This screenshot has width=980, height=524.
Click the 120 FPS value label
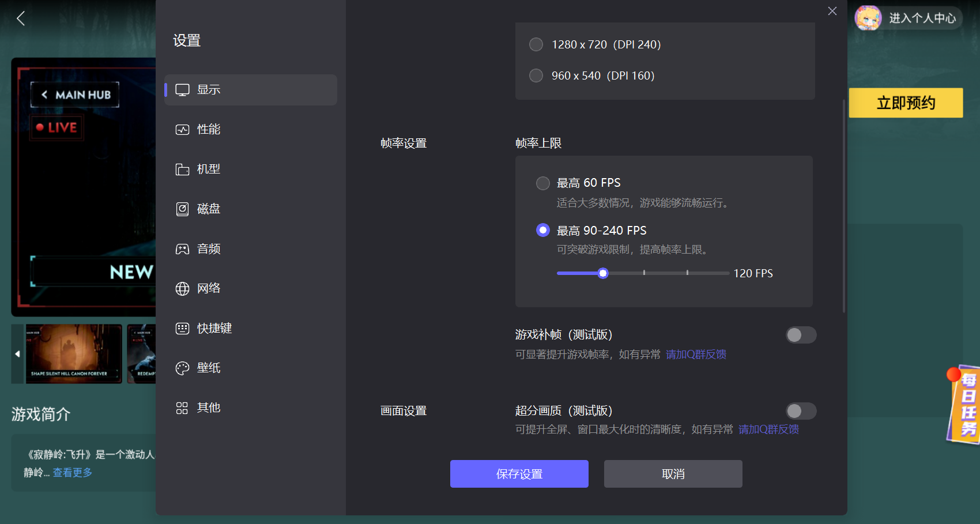tap(753, 273)
